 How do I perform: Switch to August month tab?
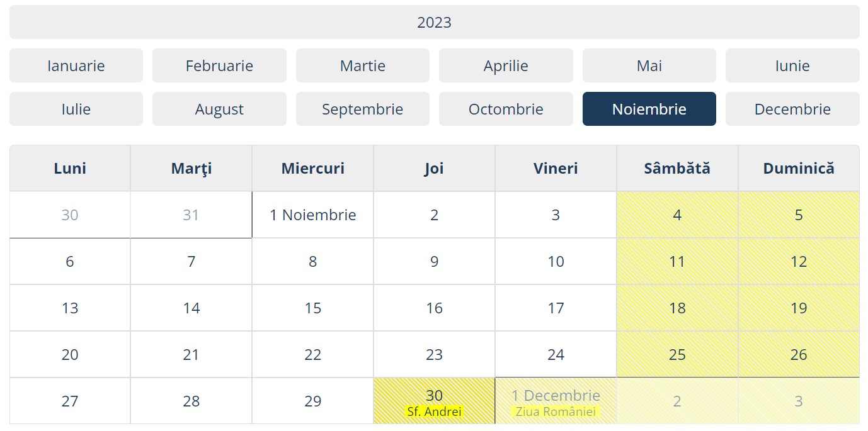(219, 109)
